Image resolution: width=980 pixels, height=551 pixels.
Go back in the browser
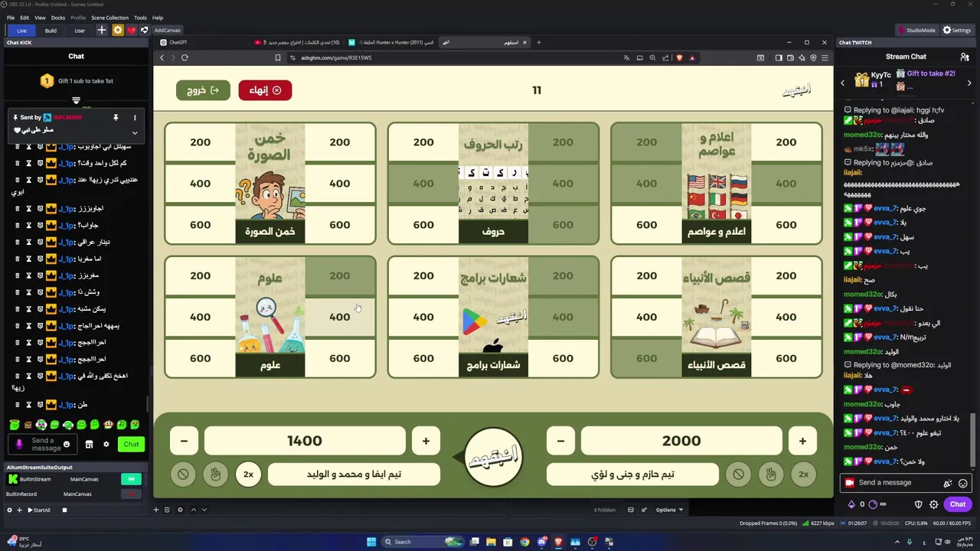(x=162, y=57)
